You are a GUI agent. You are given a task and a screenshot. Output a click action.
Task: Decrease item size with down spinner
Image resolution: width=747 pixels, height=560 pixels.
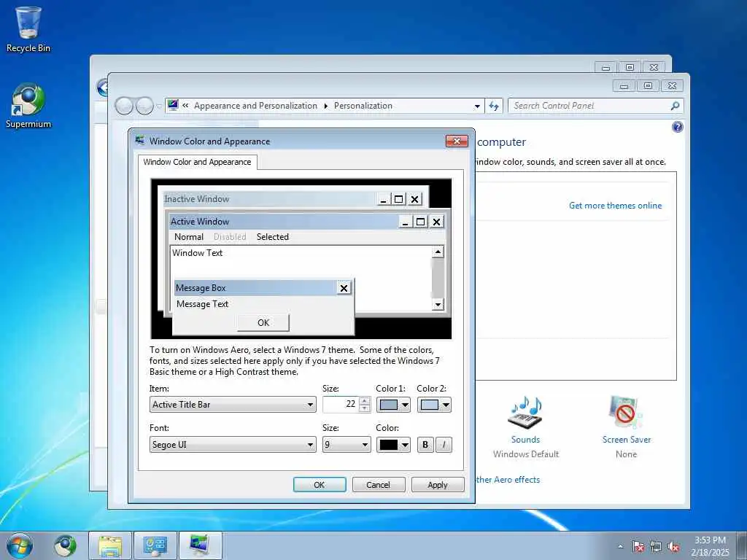pos(365,408)
